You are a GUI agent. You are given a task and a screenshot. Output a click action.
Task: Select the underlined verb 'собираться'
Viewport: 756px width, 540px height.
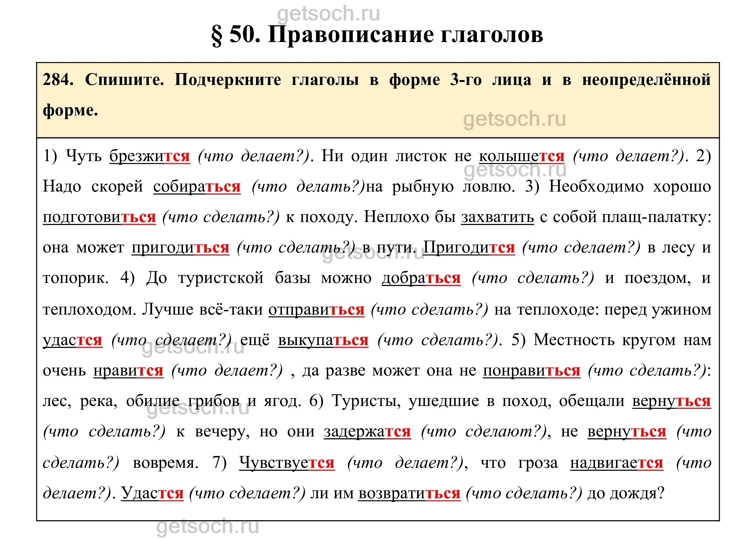click(197, 186)
